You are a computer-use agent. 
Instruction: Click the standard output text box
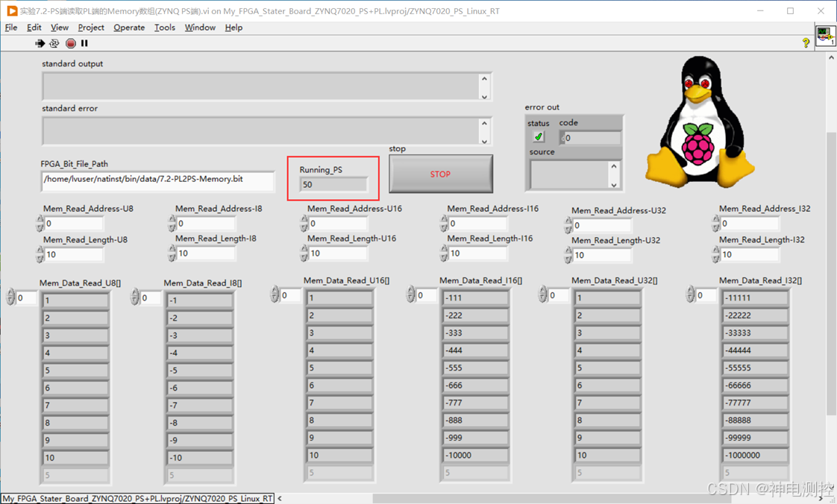pyautogui.click(x=261, y=86)
